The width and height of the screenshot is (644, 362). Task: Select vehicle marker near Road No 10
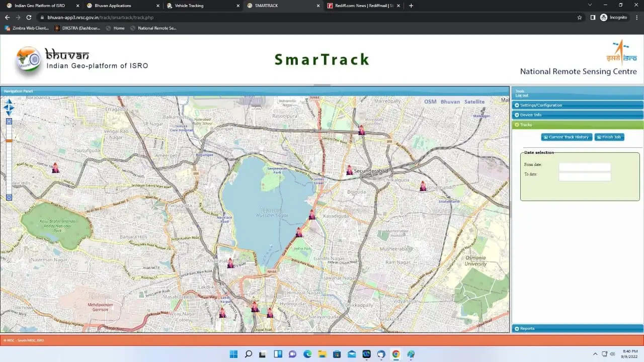(56, 168)
